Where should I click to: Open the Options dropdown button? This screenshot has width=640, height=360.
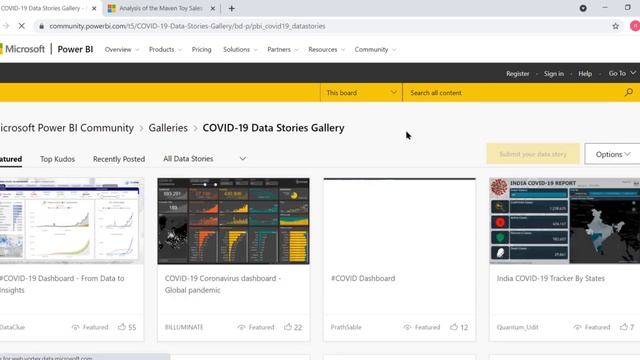612,154
